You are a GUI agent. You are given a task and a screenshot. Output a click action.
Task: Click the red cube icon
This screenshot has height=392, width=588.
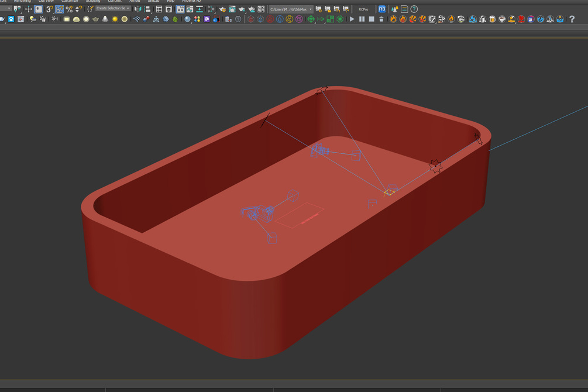pyautogui.click(x=251, y=19)
